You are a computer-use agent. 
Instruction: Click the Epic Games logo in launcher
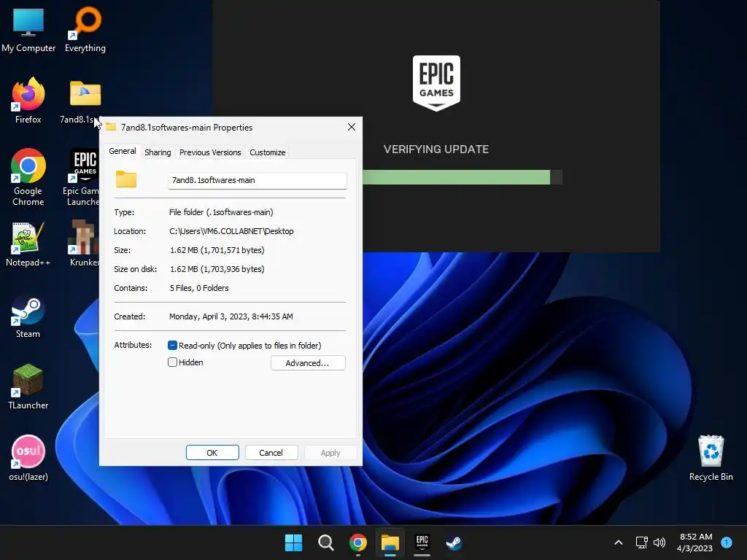click(436, 83)
